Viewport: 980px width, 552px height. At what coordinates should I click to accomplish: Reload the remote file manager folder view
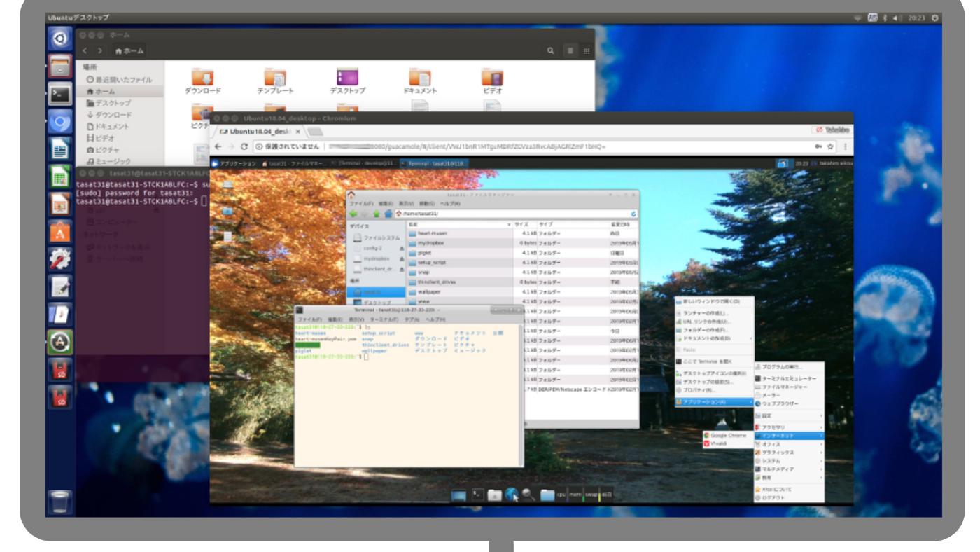click(633, 213)
